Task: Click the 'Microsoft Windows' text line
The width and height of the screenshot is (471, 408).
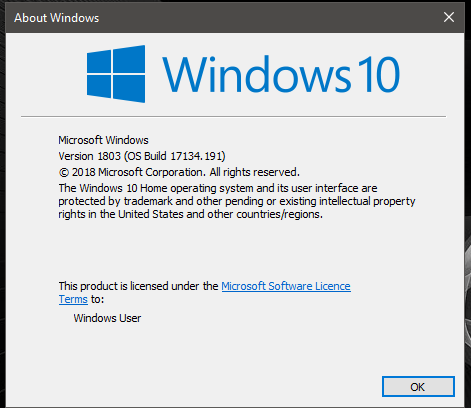Action: [103, 140]
